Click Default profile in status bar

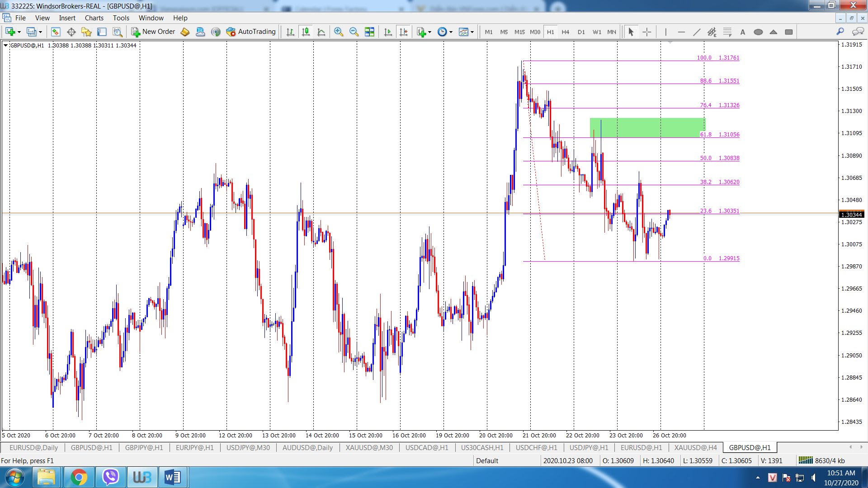(487, 460)
